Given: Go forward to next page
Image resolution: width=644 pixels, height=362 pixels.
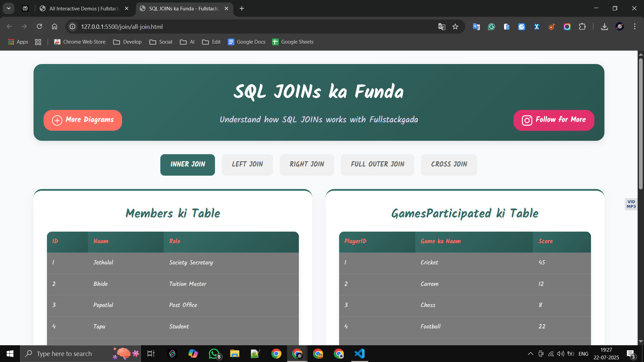Looking at the screenshot, I should coord(24,26).
